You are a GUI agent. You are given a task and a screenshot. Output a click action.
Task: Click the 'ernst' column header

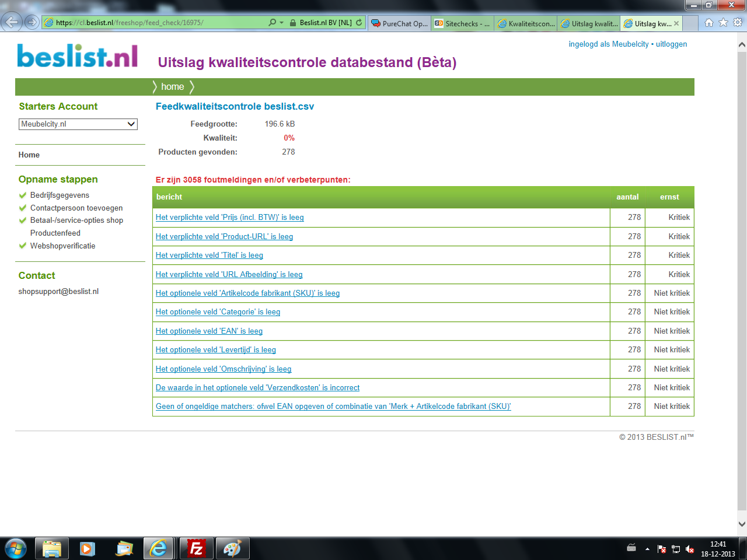[x=669, y=197]
